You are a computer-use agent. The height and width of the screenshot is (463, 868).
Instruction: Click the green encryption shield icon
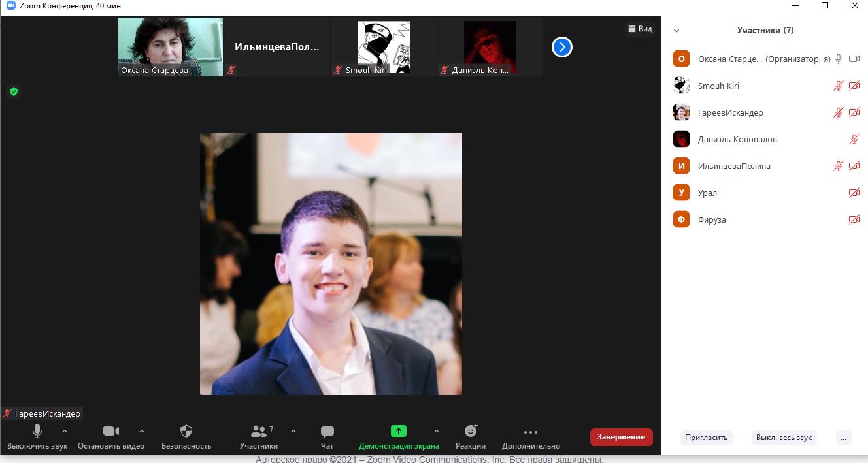(14, 91)
